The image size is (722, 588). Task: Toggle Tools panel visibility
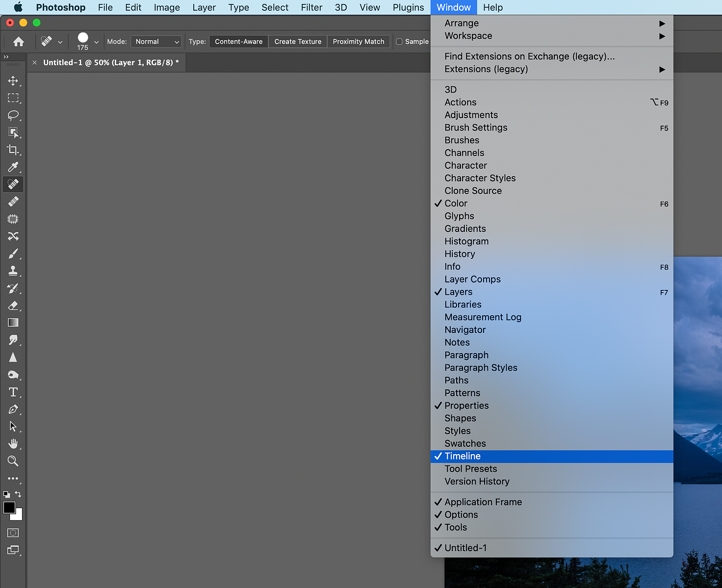coord(552,528)
